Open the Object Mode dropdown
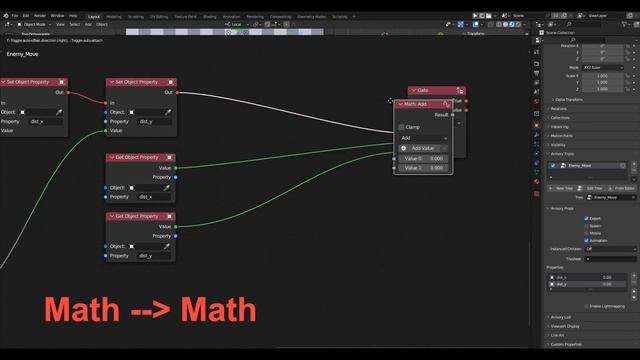This screenshot has width=640, height=360. (x=34, y=24)
